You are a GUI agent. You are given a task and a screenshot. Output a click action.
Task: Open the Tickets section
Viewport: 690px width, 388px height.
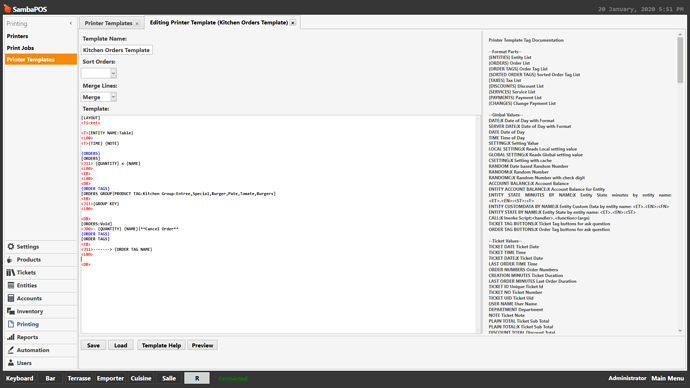(40, 273)
